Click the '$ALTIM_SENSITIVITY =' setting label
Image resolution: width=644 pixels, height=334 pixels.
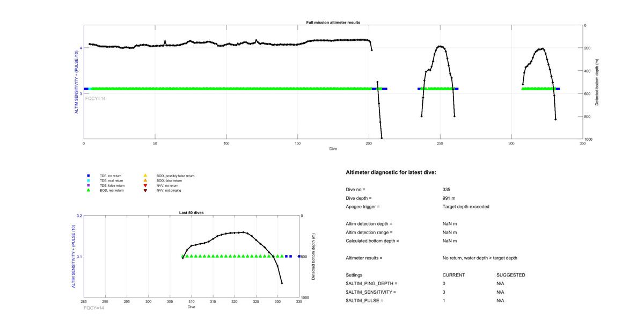371,292
